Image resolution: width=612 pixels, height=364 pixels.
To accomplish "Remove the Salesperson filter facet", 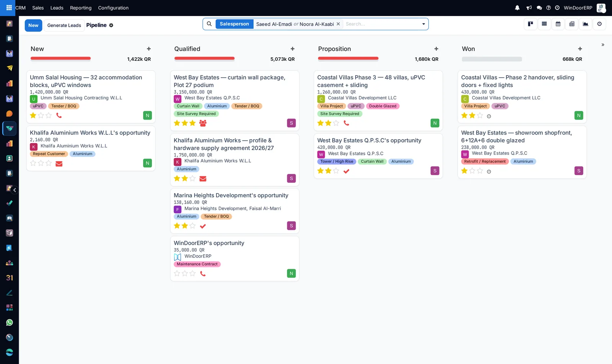I will (x=338, y=24).
